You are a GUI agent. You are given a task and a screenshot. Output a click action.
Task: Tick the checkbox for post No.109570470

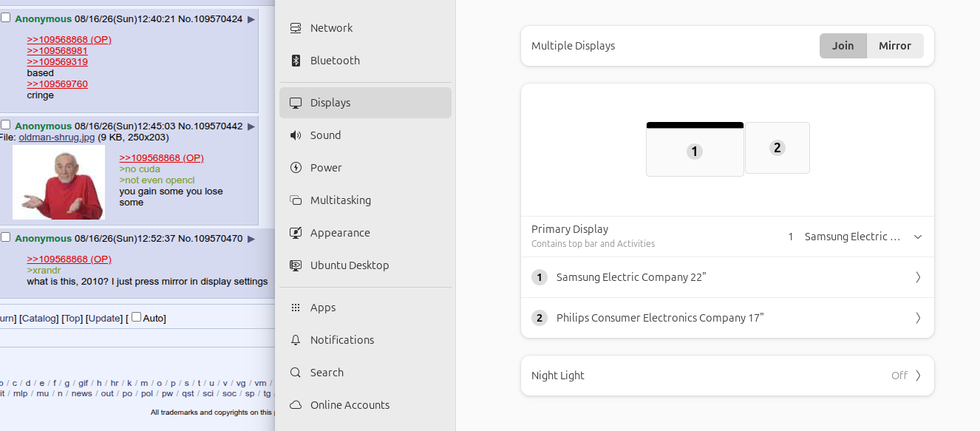click(5, 237)
